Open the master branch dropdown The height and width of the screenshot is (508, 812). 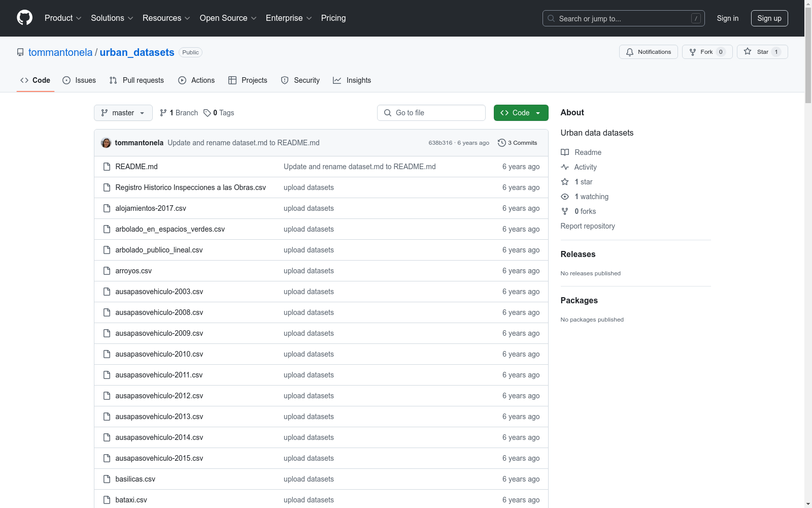point(123,113)
